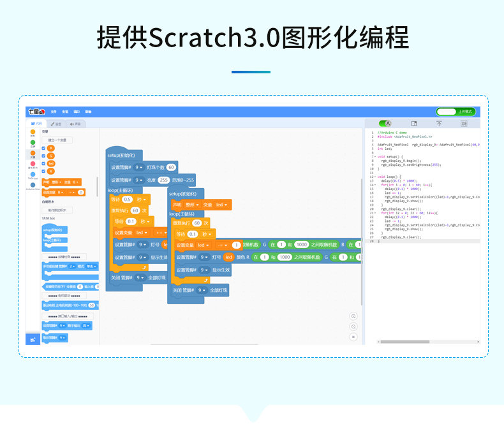
Task: Select the orange B variable pill in palette
Action: tap(51, 148)
